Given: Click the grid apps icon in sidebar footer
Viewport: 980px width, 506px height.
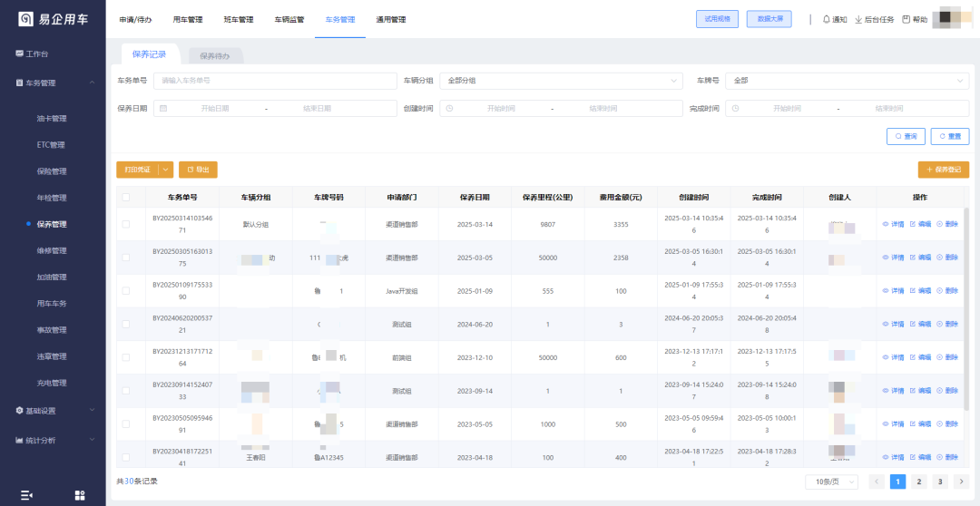Looking at the screenshot, I should point(80,494).
